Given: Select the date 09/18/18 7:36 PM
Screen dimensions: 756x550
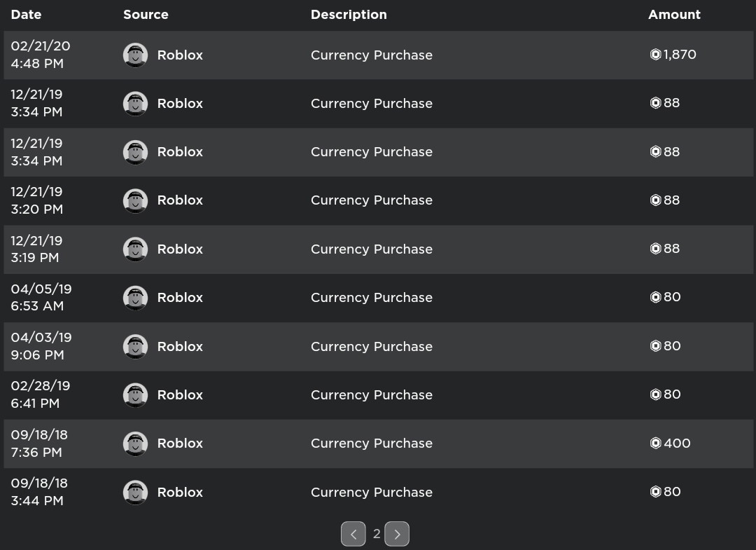Looking at the screenshot, I should (39, 444).
